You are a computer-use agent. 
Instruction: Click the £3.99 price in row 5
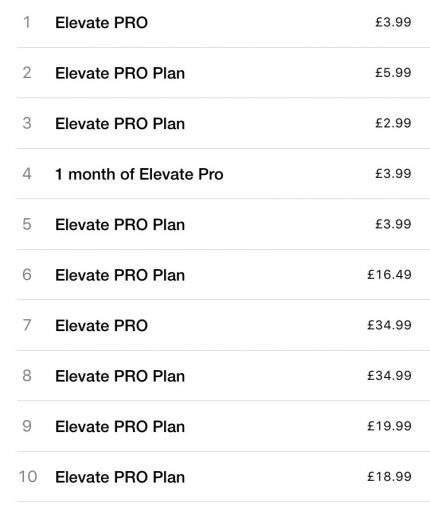[x=393, y=224]
